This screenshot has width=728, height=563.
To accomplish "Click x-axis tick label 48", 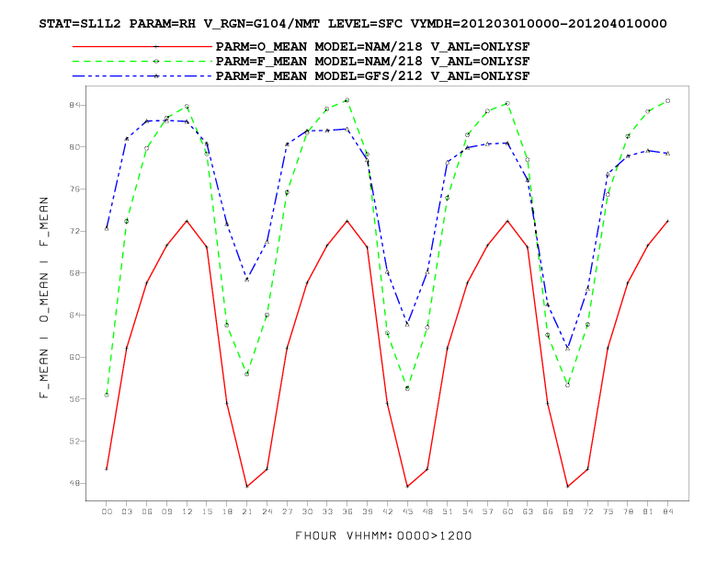I will pos(427,511).
